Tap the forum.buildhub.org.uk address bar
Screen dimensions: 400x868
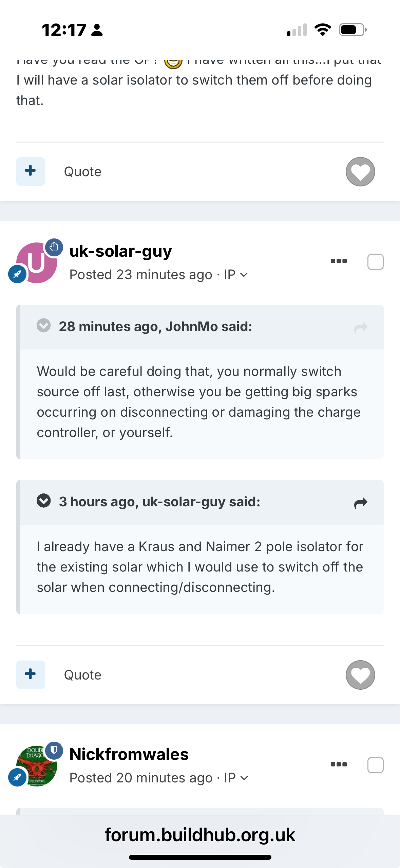point(200,835)
